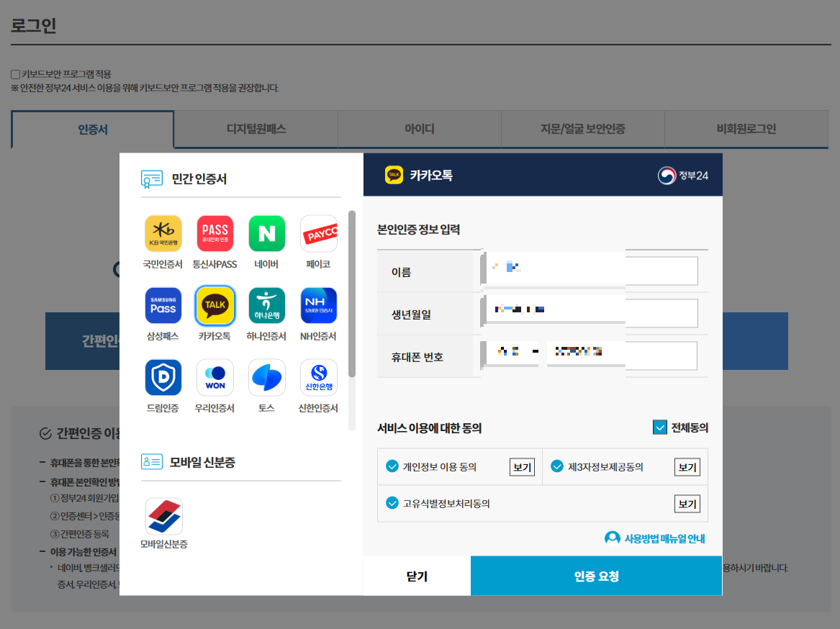
Task: View 제3자정보제공동의 details with 보기
Action: click(x=687, y=467)
